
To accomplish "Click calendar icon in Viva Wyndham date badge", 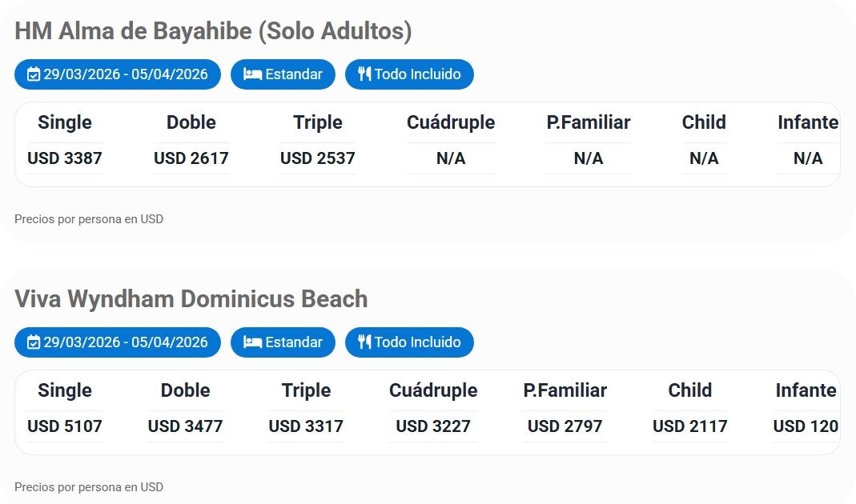I will 34,342.
